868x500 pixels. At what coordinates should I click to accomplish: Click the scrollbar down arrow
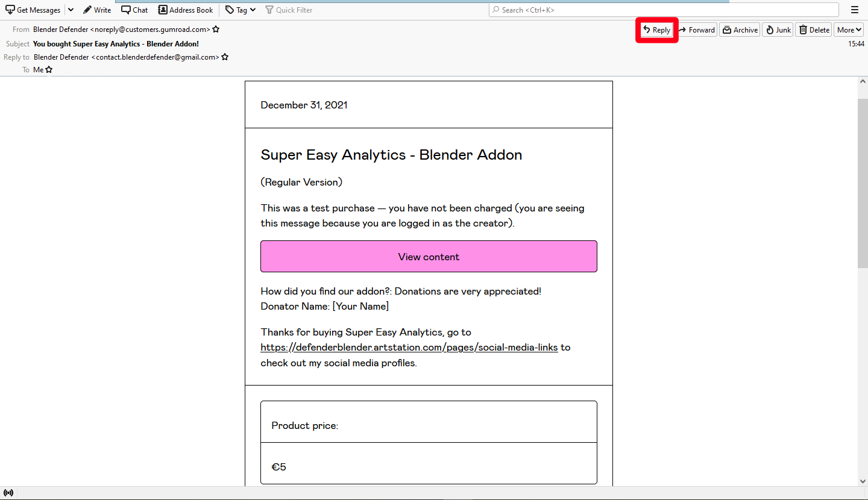[863, 481]
